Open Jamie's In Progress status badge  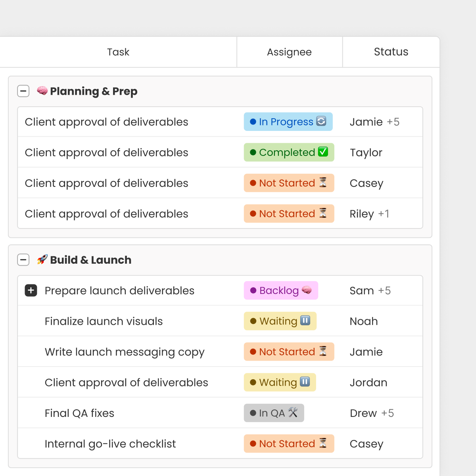(288, 122)
